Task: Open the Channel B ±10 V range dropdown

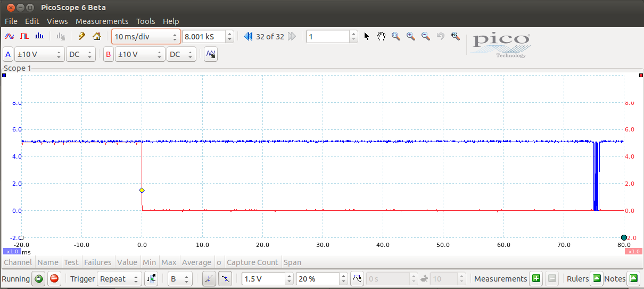Action: point(141,54)
